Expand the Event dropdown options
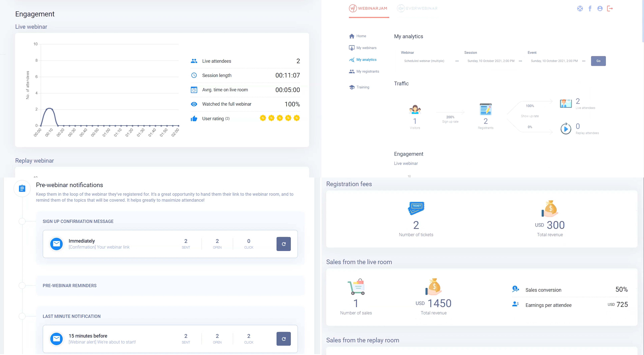The image size is (644, 355). (584, 61)
